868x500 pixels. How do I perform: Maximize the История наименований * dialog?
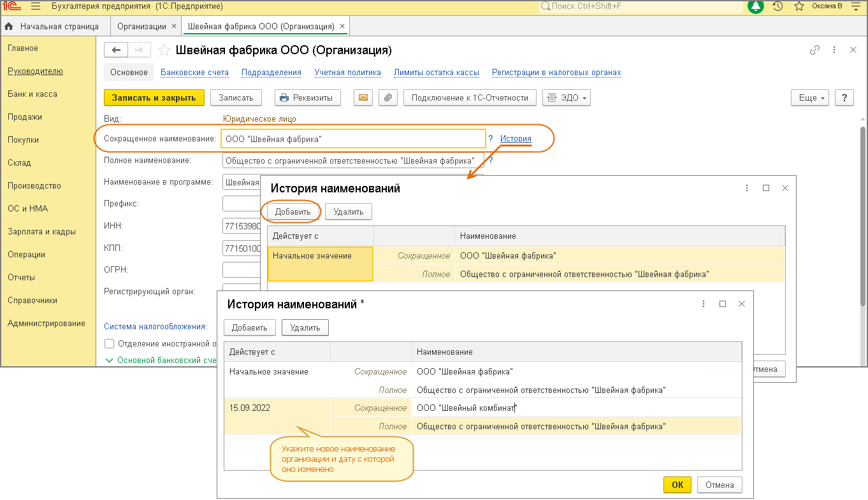(723, 304)
